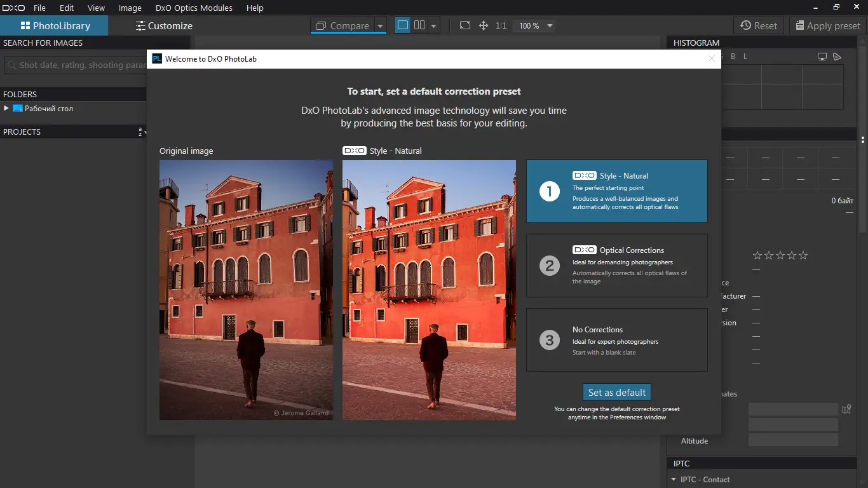Viewport: 868px width, 488px height.
Task: Select the pan move tool icon
Action: (483, 25)
